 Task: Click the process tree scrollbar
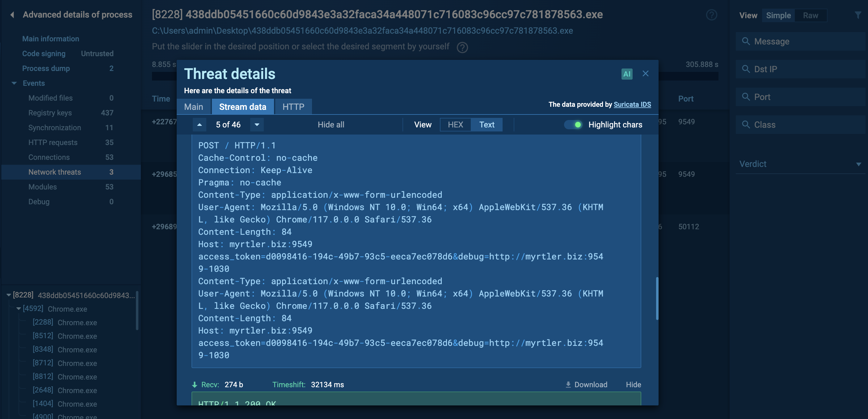point(137,310)
